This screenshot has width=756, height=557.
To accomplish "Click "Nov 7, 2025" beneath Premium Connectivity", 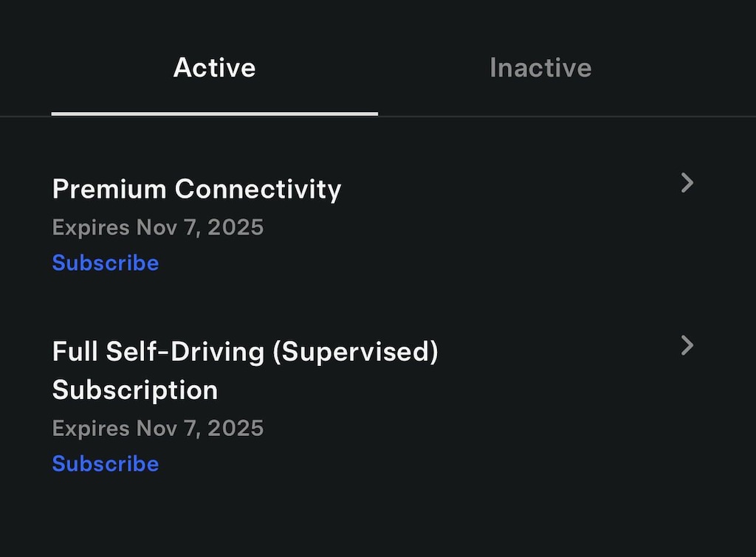I will (200, 227).
